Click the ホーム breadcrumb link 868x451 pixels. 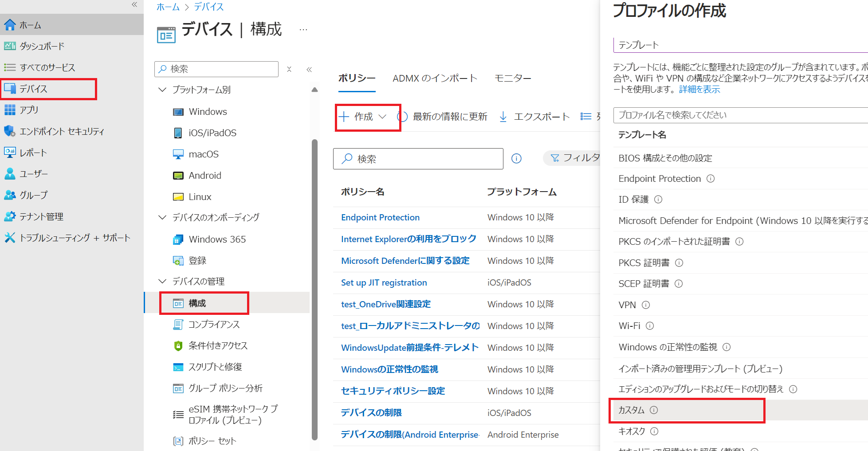tap(168, 7)
